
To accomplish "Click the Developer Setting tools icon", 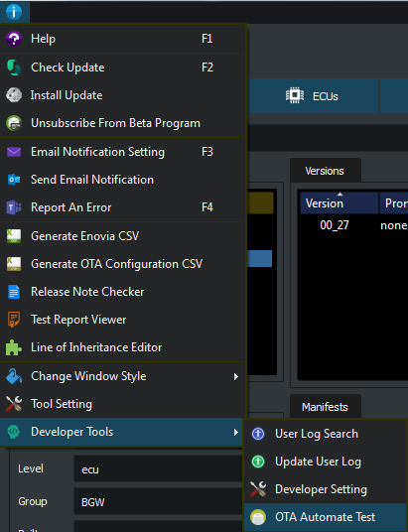I will click(x=258, y=489).
